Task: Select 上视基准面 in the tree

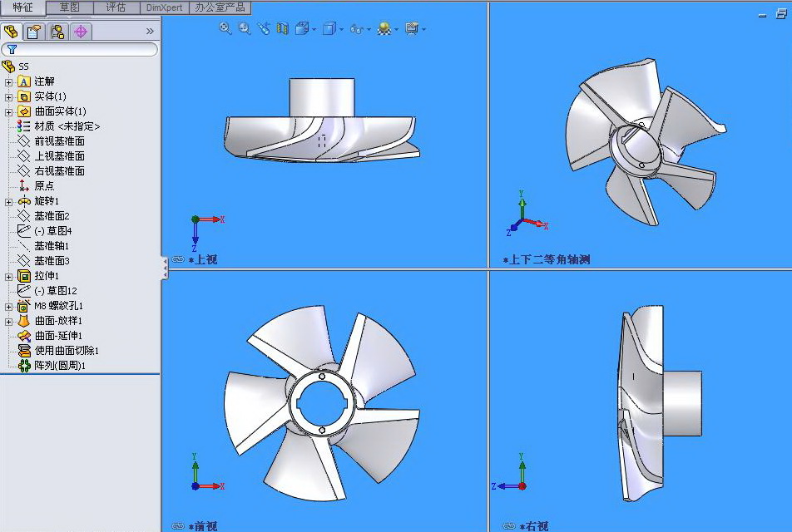Action: pos(59,156)
